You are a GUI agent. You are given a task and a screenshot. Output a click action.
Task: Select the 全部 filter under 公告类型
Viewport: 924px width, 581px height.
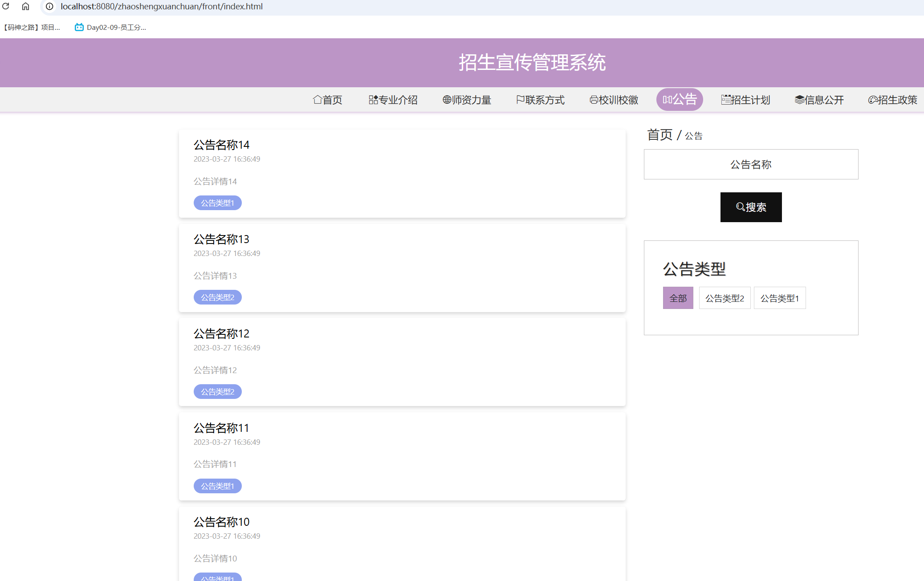[x=678, y=298]
